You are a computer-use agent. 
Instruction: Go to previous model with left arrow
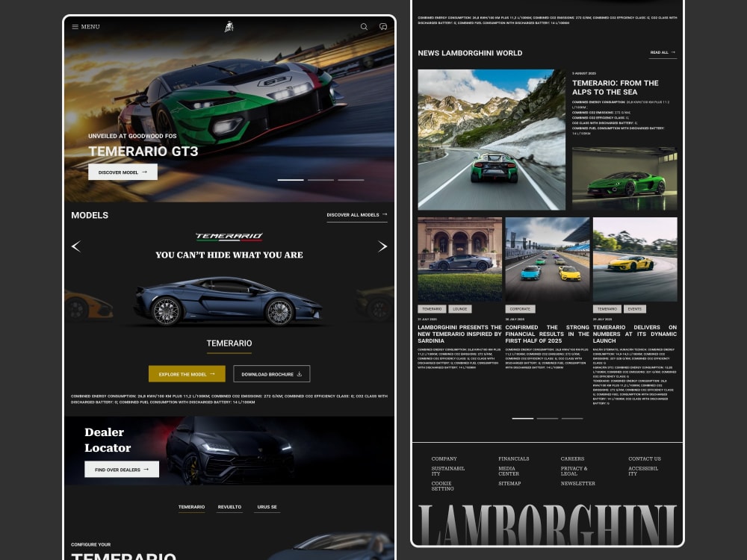click(75, 246)
